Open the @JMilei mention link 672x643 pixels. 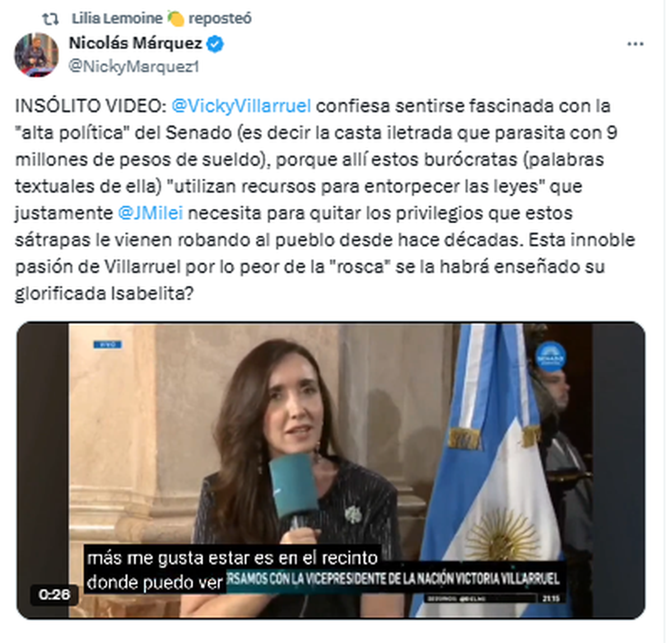tap(151, 213)
